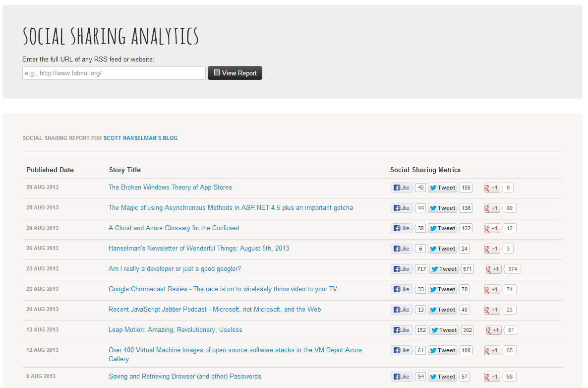Tweet the Leap Motion story
This screenshot has height=388, width=588.
click(444, 330)
